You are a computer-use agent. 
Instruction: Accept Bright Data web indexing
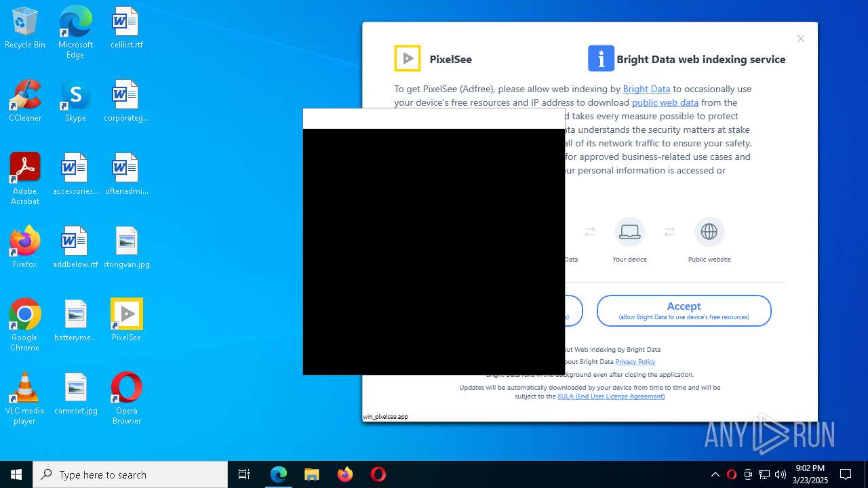click(684, 310)
